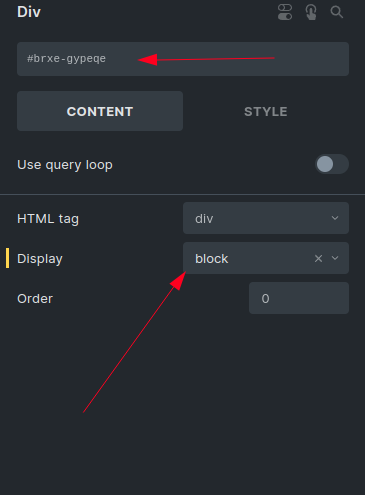Click the #brxe-gypeqe ID field

[183, 59]
